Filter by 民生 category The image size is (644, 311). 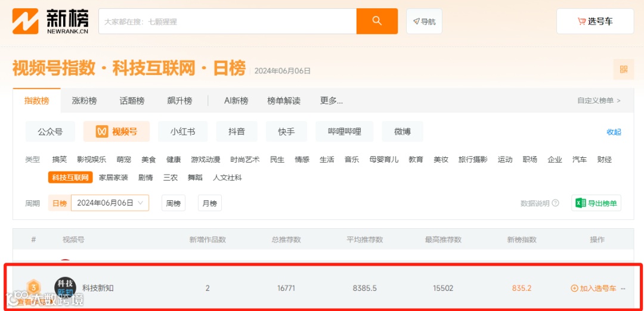277,160
